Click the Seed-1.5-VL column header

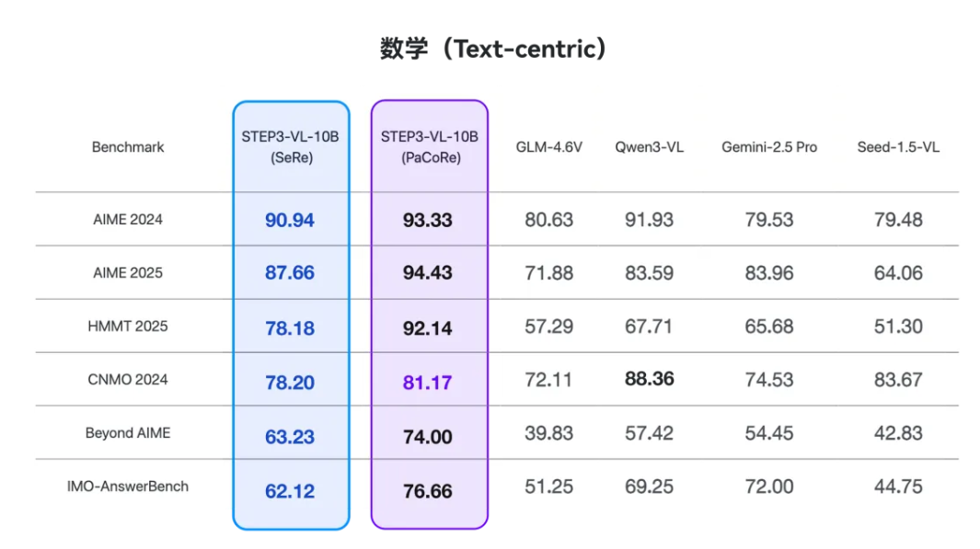coord(898,147)
